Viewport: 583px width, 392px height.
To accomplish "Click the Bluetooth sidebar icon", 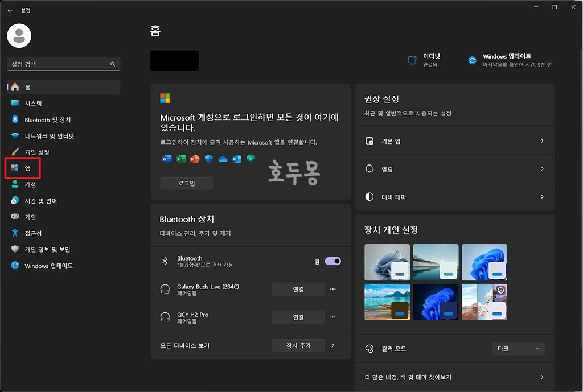I will (x=15, y=119).
